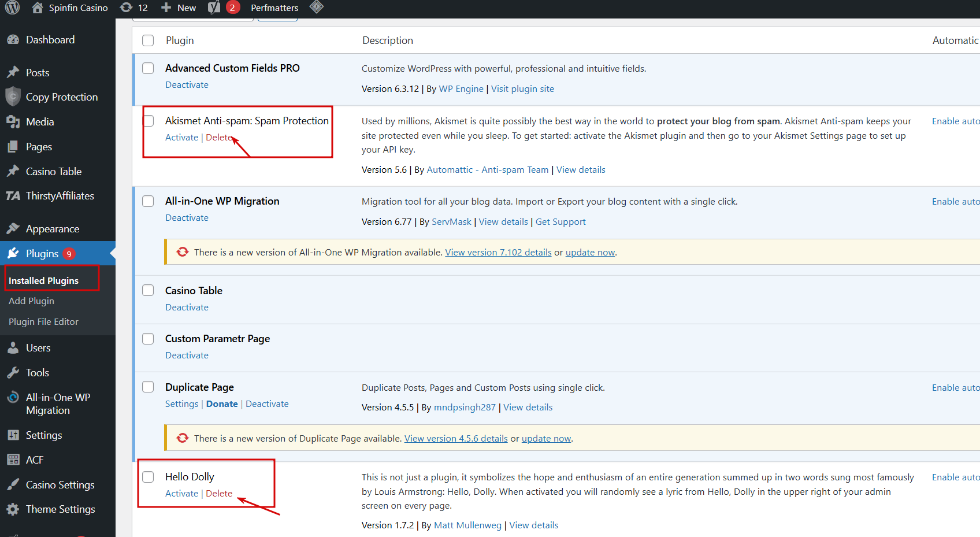Click the ThirstyAffiliates TA icon
Viewport: 980px width, 537px height.
13,196
